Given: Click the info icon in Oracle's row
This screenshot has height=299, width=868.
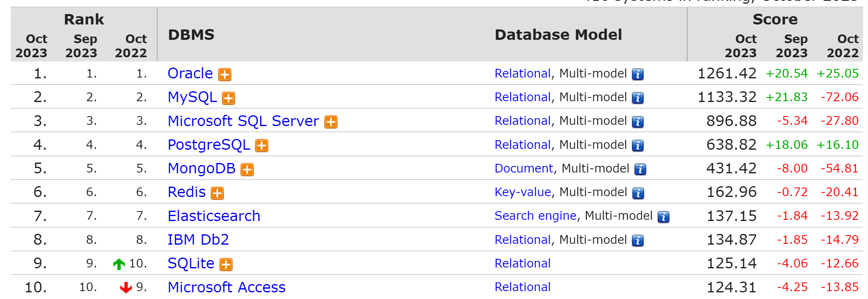Looking at the screenshot, I should (637, 75).
